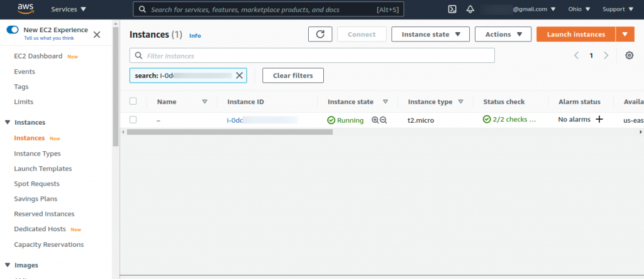Click the t2.micro instance type cell
644x279 pixels.
coord(421,120)
